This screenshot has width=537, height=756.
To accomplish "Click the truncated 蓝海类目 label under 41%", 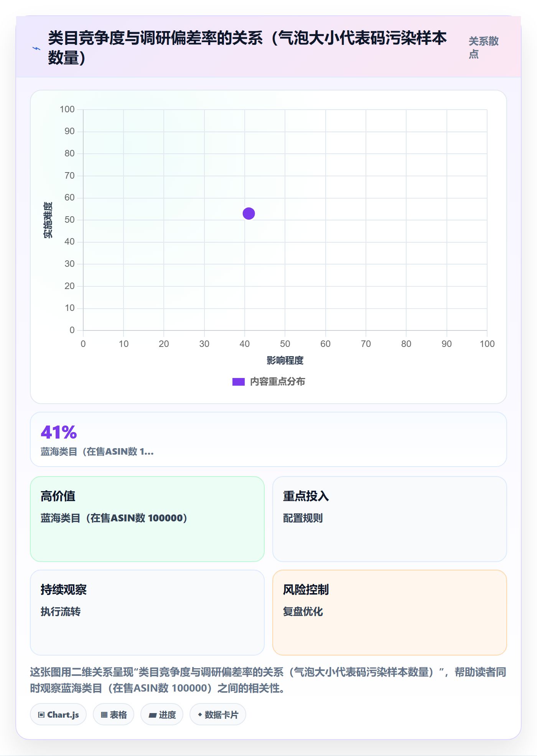I will [x=97, y=452].
